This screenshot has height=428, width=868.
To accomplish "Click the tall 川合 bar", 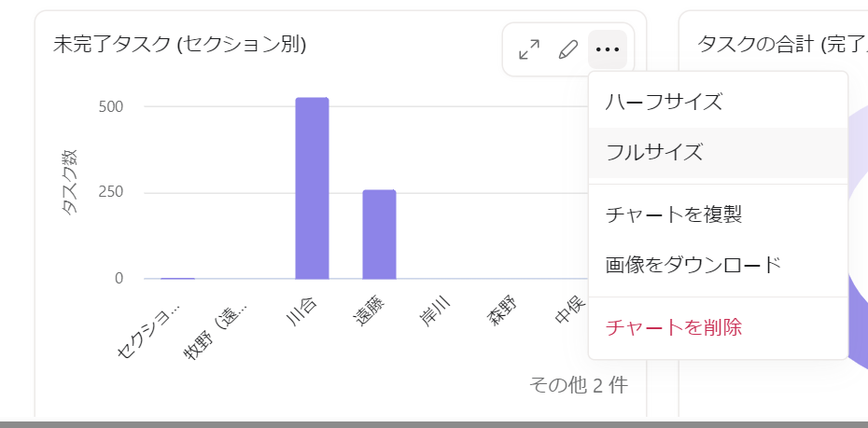I will 313,188.
